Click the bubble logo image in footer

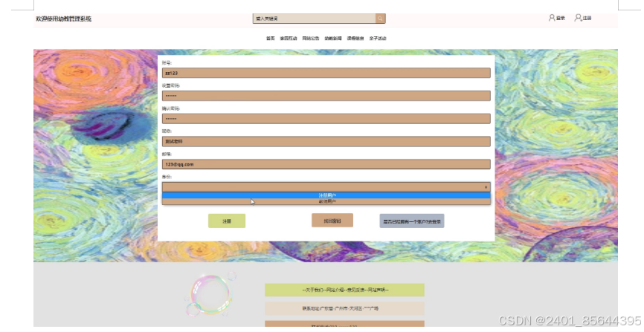point(210,294)
